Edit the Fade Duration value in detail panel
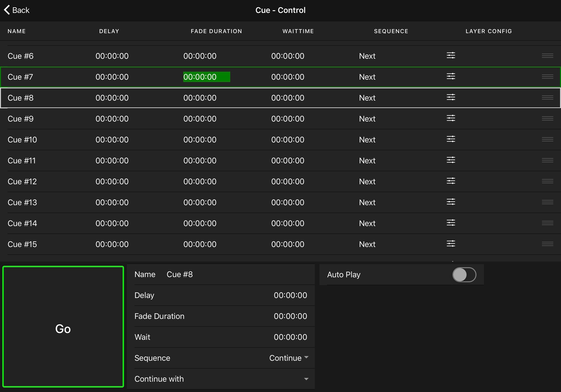 (290, 316)
